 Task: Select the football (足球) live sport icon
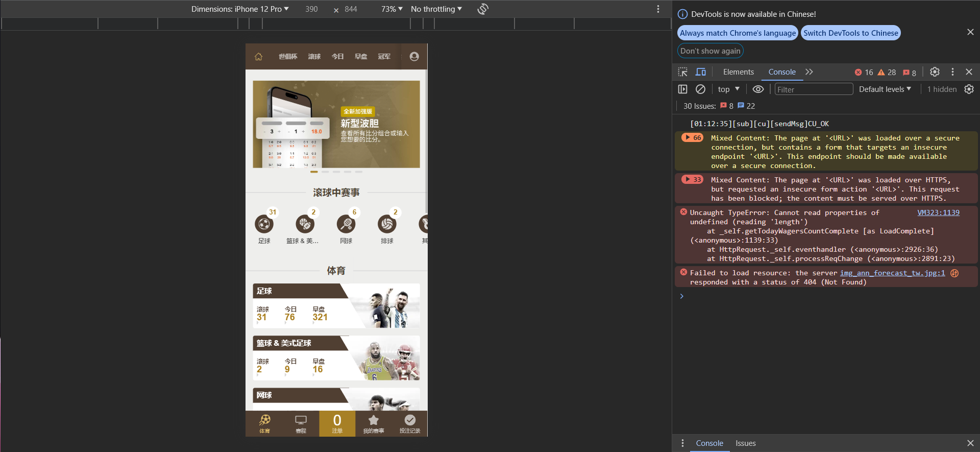coord(264,224)
